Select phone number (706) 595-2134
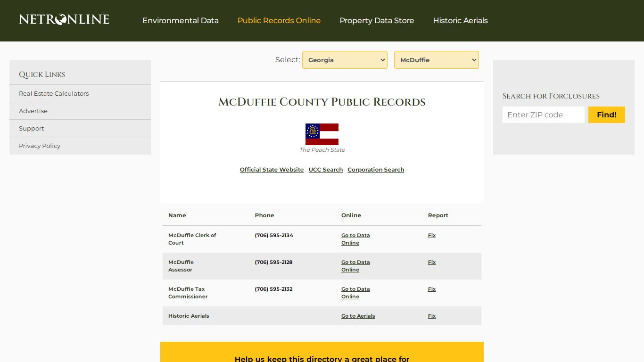This screenshot has width=644, height=362. pyautogui.click(x=274, y=235)
